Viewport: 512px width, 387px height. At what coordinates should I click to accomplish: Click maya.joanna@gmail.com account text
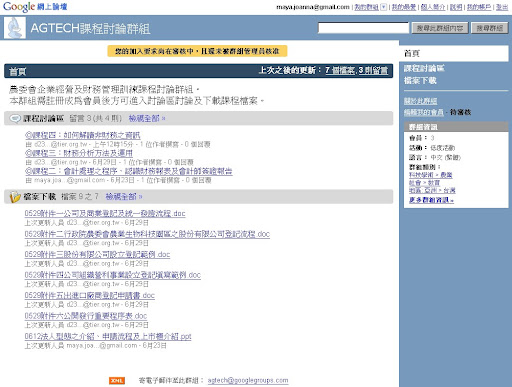click(x=313, y=7)
